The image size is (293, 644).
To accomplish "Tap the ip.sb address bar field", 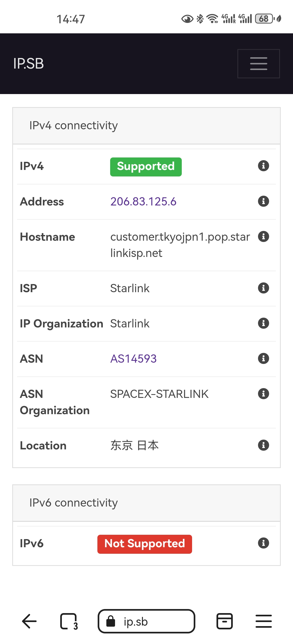I will [146, 621].
